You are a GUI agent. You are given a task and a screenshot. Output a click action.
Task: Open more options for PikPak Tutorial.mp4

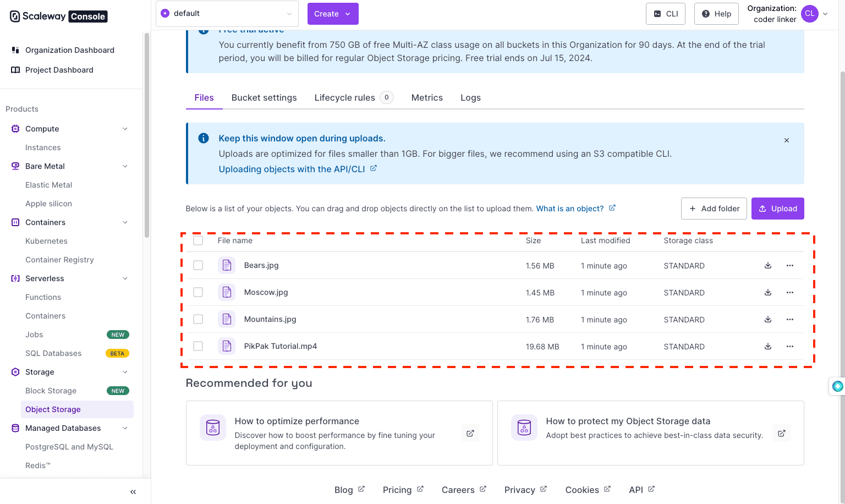pyautogui.click(x=790, y=346)
